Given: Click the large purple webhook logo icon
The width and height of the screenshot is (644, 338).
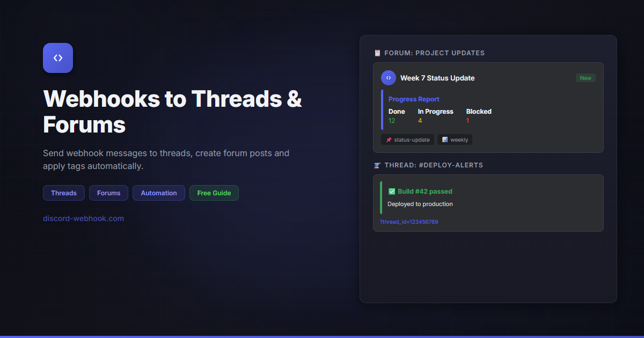Looking at the screenshot, I should coord(57,57).
